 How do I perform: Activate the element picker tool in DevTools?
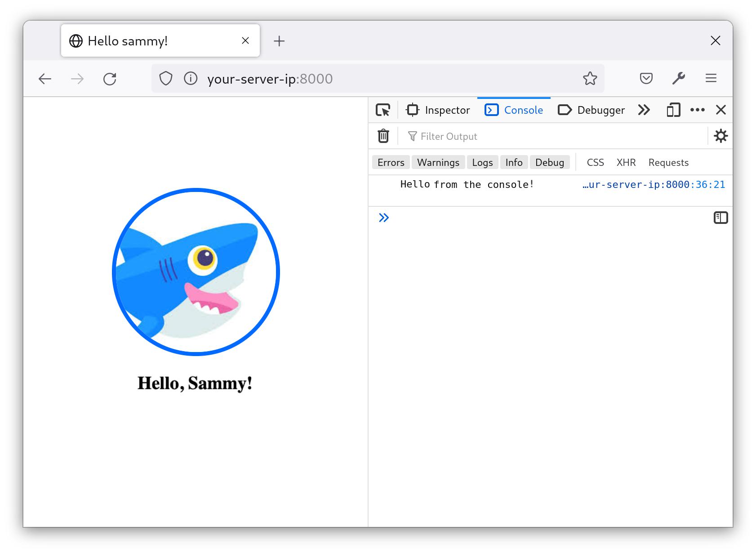(383, 110)
